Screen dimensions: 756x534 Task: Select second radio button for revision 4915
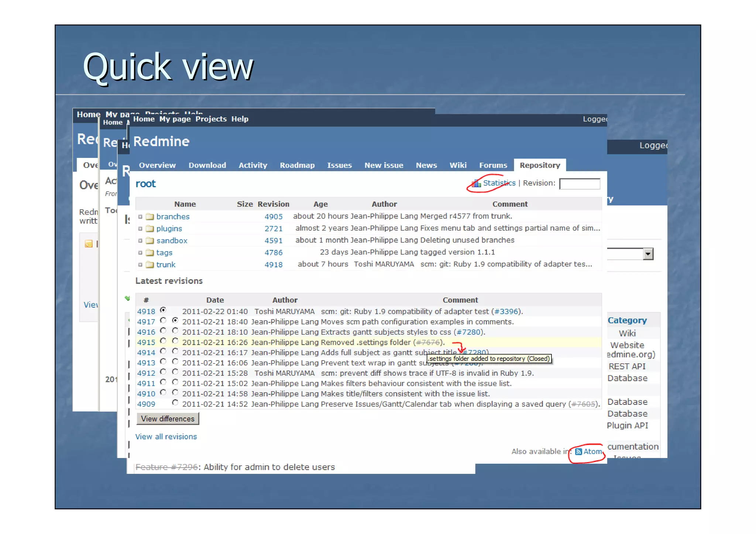tap(175, 341)
